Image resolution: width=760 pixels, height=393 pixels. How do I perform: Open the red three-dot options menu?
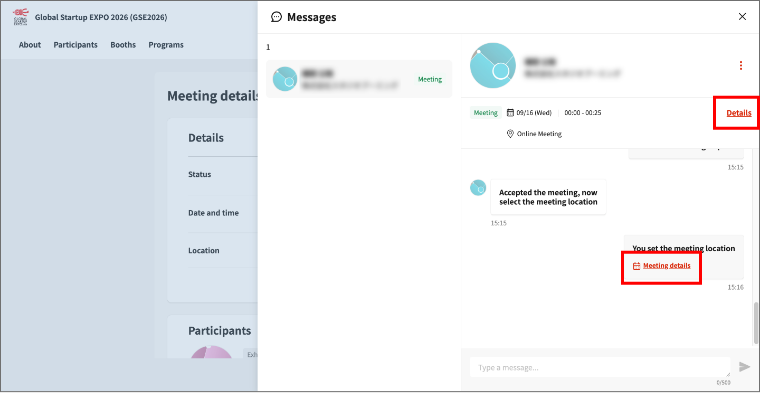[x=741, y=65]
